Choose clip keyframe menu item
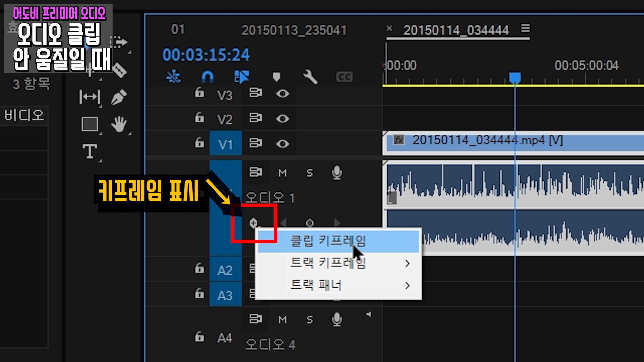The image size is (644, 362). point(327,241)
